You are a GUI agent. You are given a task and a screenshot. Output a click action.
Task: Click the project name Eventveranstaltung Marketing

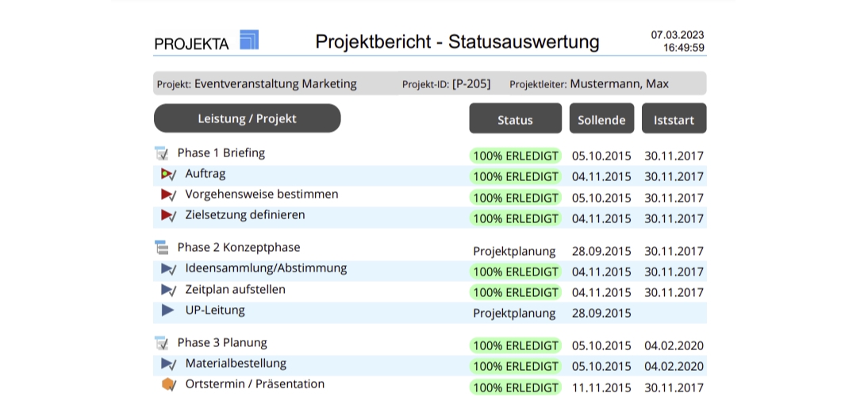[275, 83]
